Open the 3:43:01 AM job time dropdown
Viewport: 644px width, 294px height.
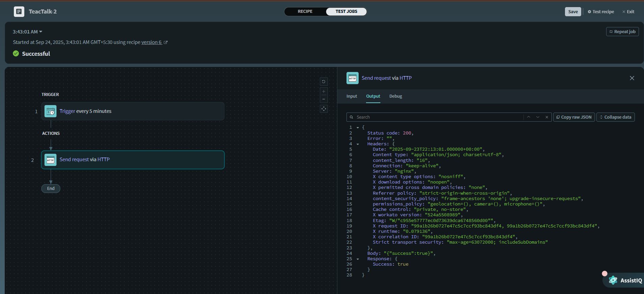(27, 32)
